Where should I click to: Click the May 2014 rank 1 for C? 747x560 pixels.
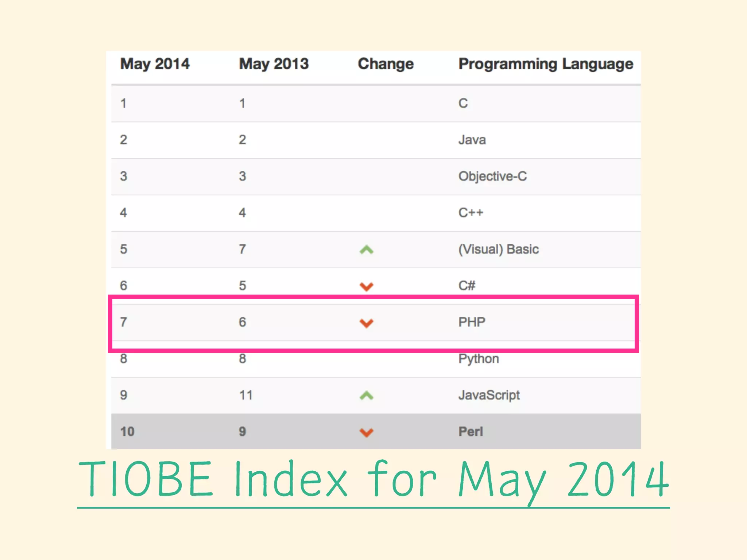tap(124, 104)
